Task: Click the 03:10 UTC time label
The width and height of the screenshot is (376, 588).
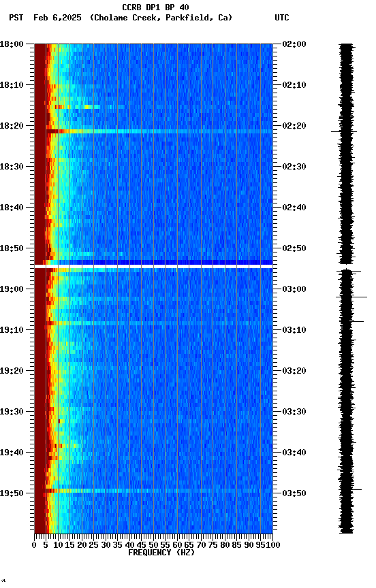Action: click(x=294, y=330)
